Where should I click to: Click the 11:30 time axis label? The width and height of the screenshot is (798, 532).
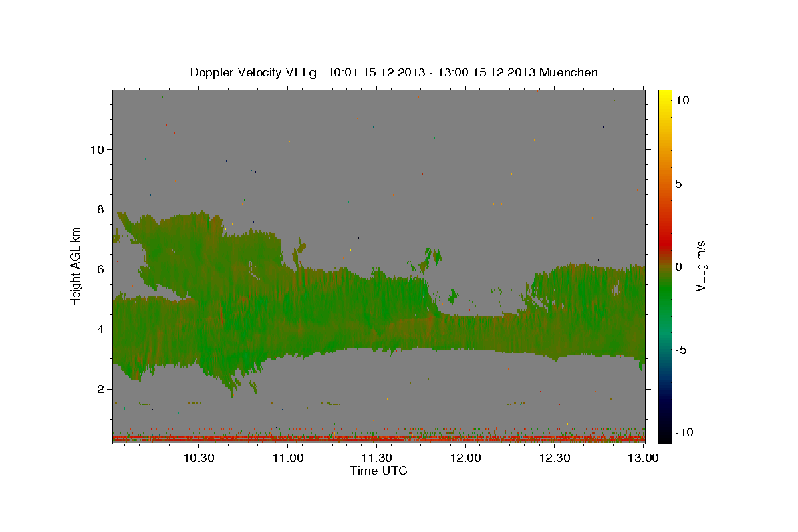377,458
